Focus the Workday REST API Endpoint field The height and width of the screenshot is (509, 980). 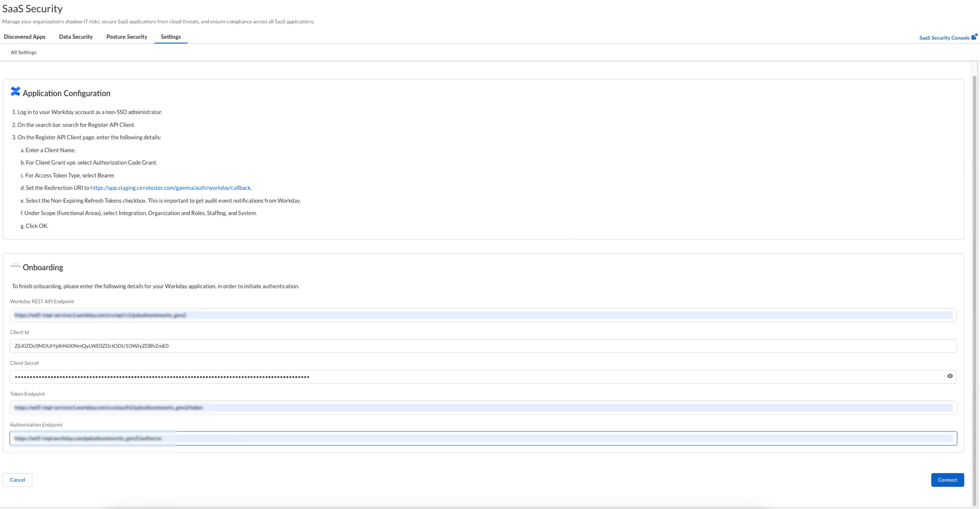click(x=483, y=315)
